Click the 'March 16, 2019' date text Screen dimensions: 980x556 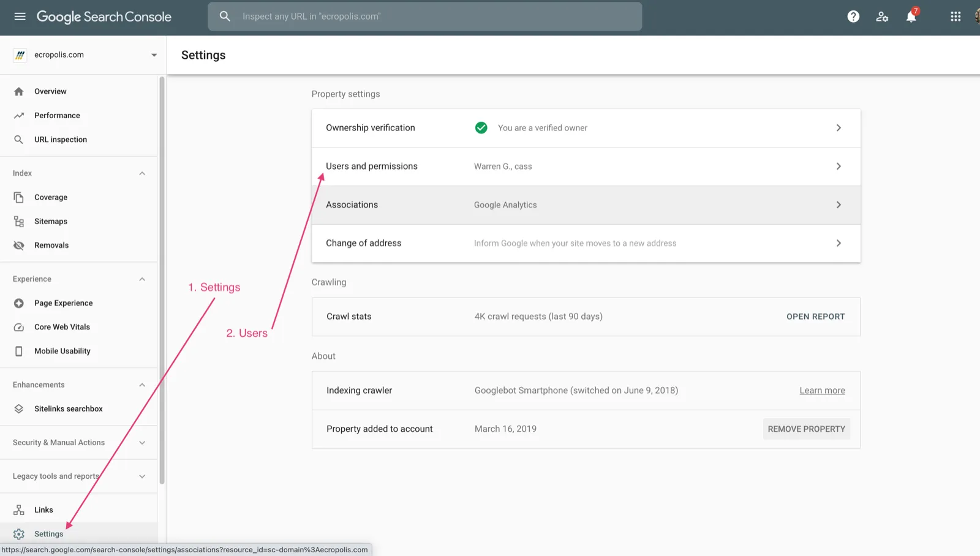(x=505, y=429)
